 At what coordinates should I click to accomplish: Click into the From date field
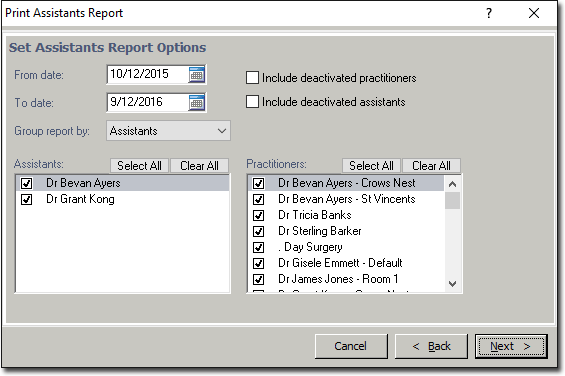[x=148, y=74]
